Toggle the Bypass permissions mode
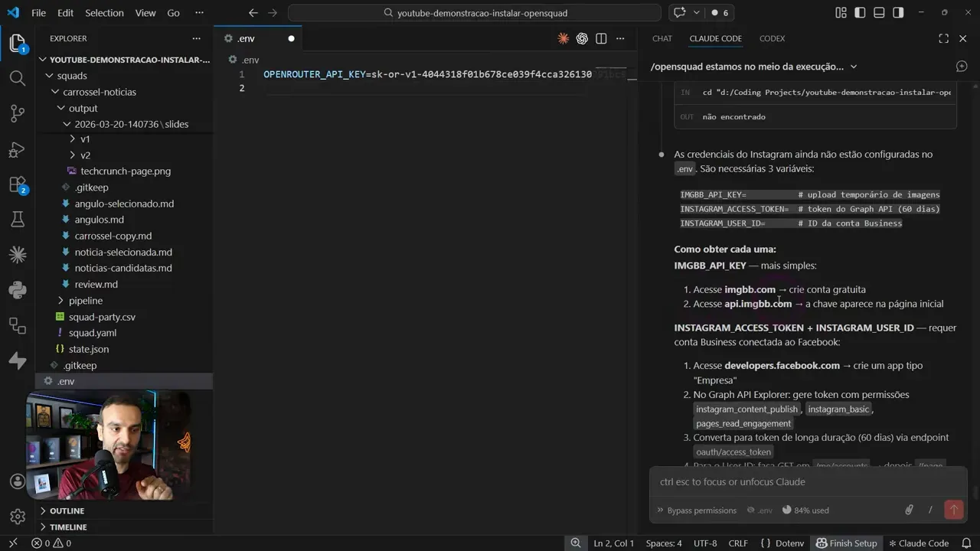Viewport: 980px width, 551px height. click(695, 510)
